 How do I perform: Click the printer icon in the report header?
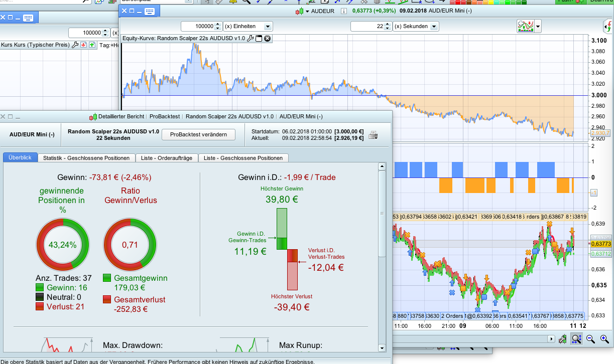(373, 134)
